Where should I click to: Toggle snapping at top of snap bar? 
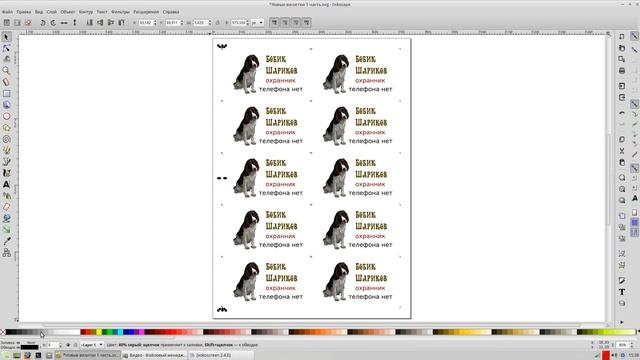634,36
